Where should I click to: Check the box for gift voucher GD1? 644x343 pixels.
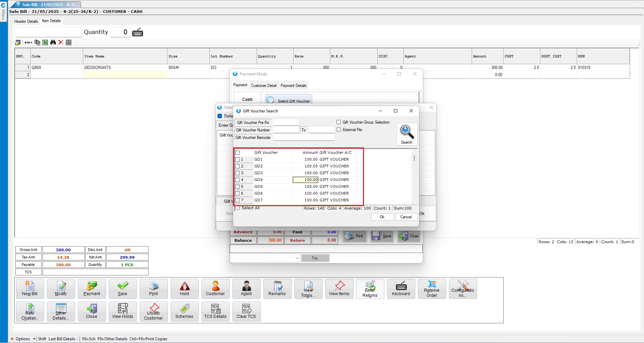(x=238, y=159)
